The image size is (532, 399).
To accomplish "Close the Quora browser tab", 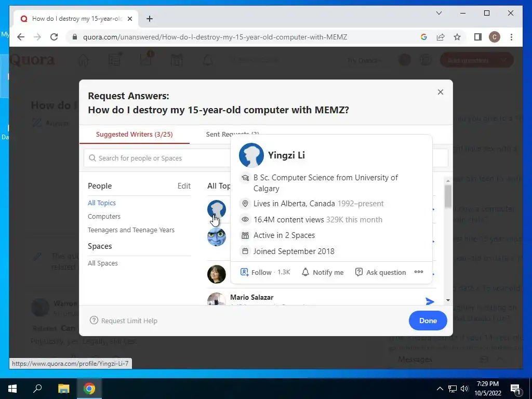I will [x=129, y=19].
